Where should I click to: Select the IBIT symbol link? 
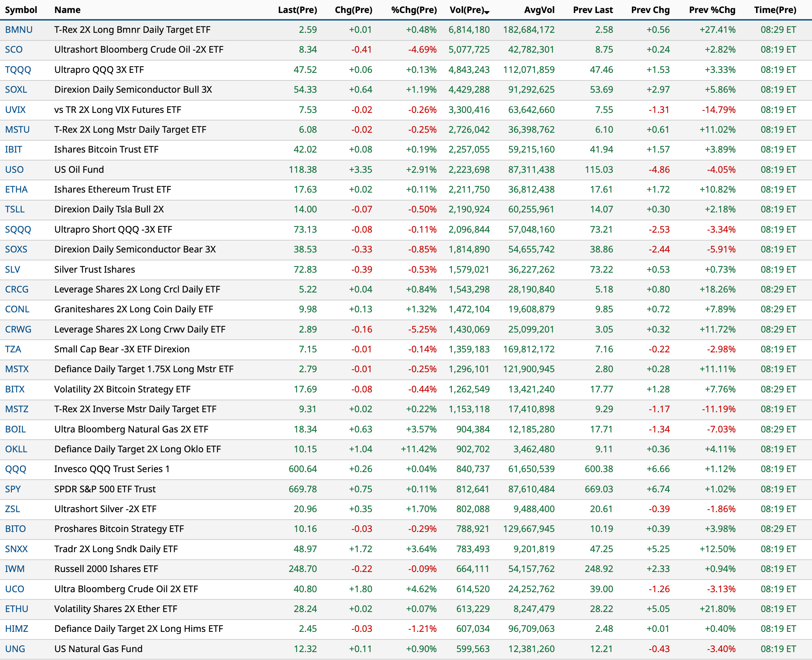tap(13, 149)
